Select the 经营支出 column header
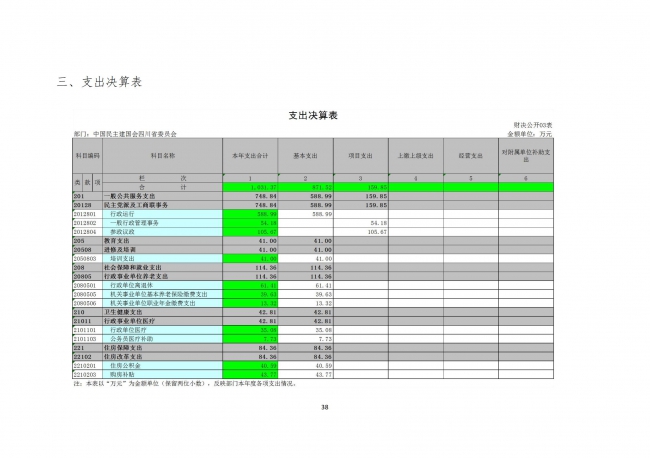650x458 pixels. point(471,156)
